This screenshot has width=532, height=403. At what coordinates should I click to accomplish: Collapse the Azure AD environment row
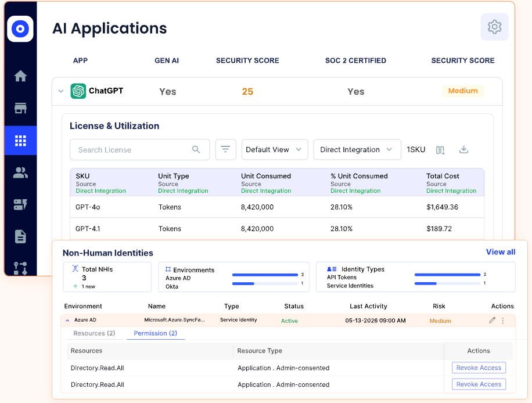coord(67,320)
